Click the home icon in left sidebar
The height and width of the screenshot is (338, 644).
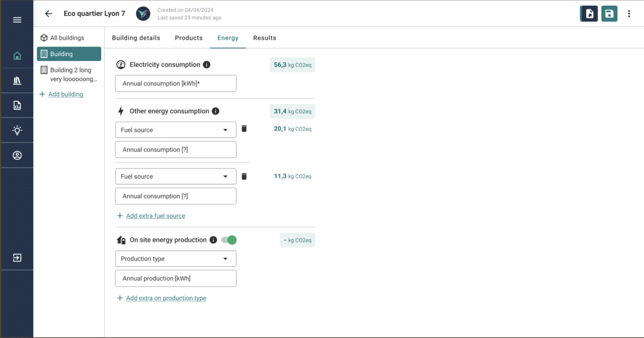point(17,56)
